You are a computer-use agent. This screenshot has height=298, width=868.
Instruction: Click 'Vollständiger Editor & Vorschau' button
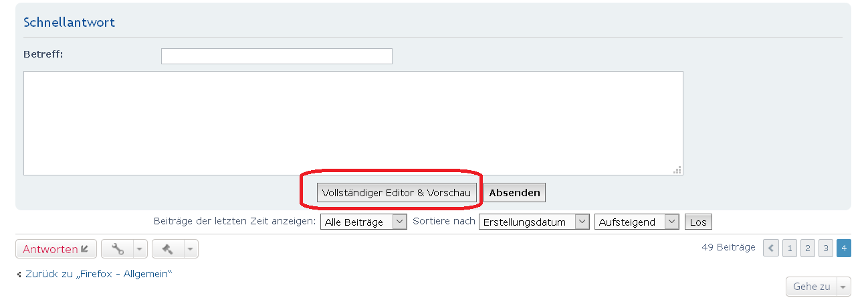pos(397,193)
